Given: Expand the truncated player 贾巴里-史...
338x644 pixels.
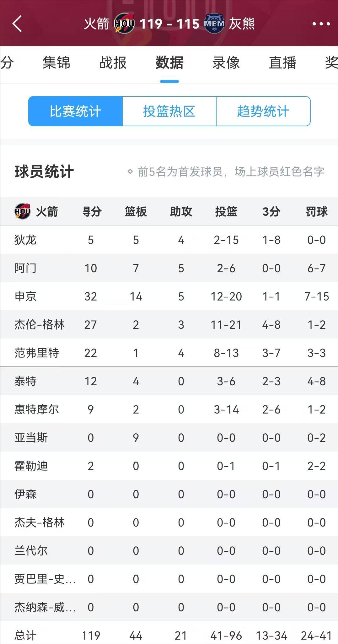Looking at the screenshot, I should point(45,579).
